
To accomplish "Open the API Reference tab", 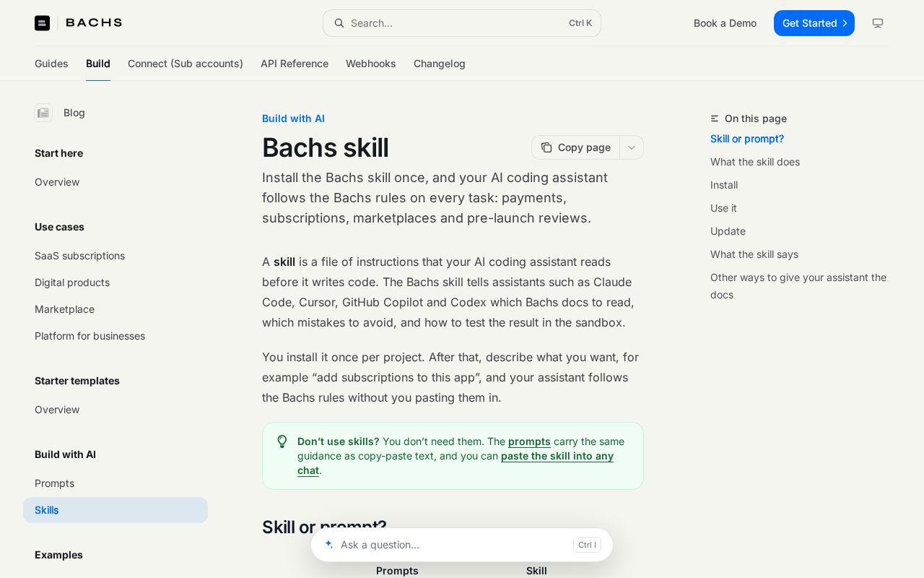I will coord(295,64).
